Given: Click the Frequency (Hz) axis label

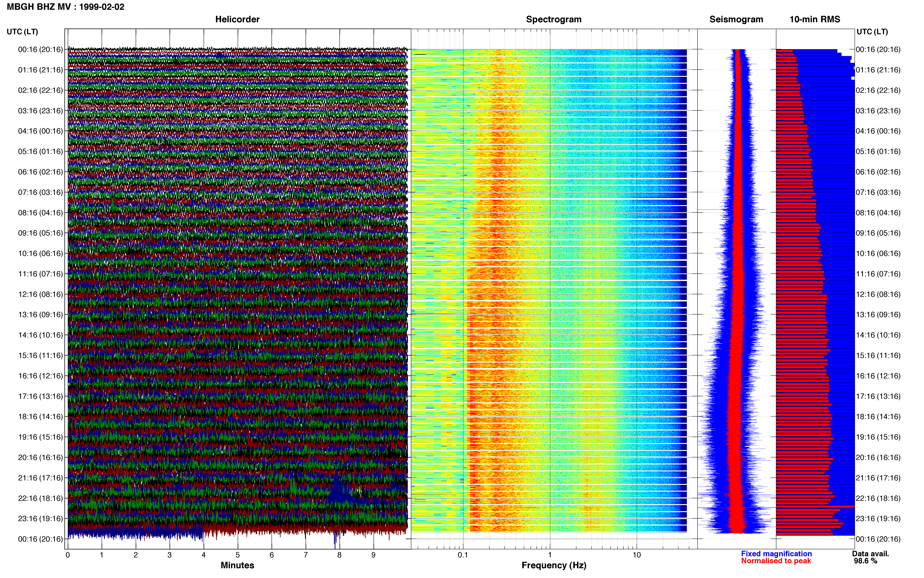Looking at the screenshot, I should [x=554, y=565].
